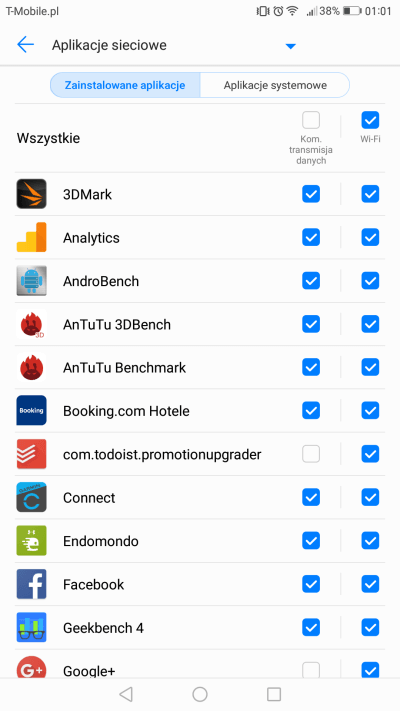Disable Wi-Fi for AnTuTu Benchmark

370,367
